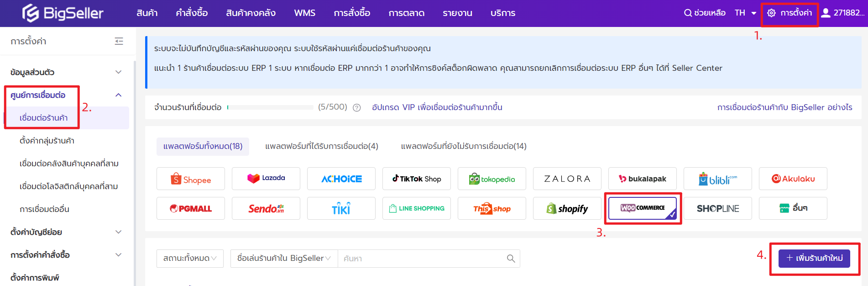Screen dimensions: 868x286
Task: Open the TH language dropdown
Action: tap(745, 13)
